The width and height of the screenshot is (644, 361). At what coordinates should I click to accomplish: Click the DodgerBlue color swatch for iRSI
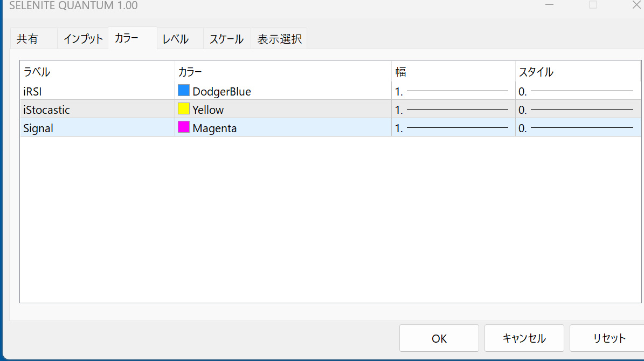[x=184, y=91]
